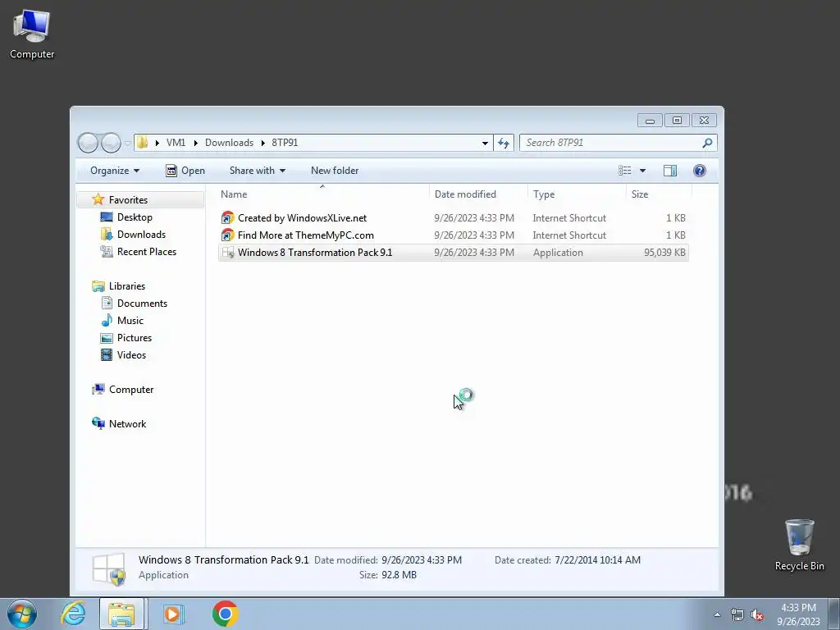Create a New folder
This screenshot has height=630, width=840.
[x=335, y=171]
